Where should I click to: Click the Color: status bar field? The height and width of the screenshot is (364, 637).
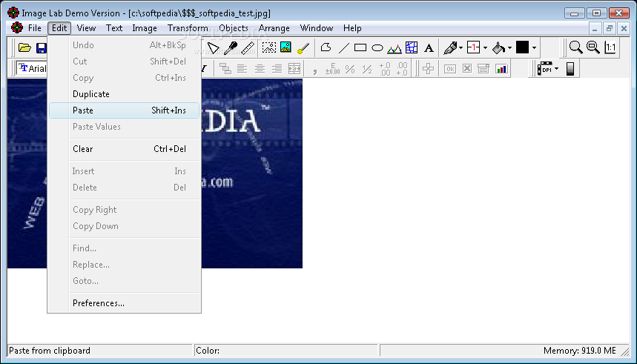[286, 351]
